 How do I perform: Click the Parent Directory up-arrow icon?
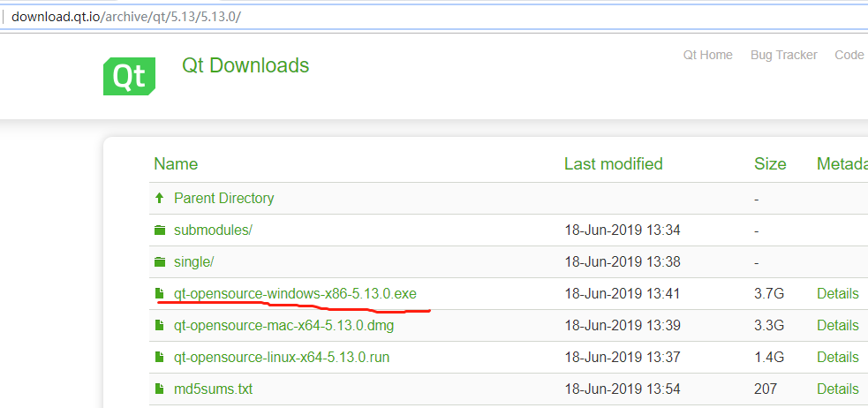click(x=160, y=198)
